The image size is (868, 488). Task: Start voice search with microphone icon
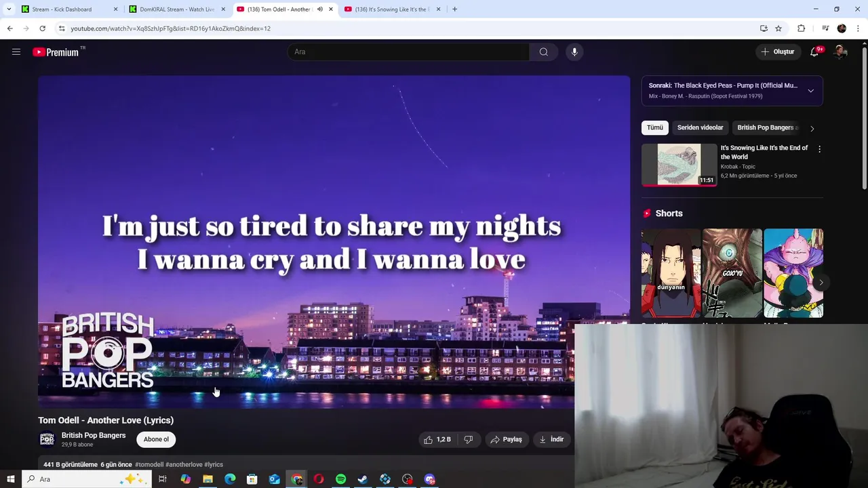(574, 52)
